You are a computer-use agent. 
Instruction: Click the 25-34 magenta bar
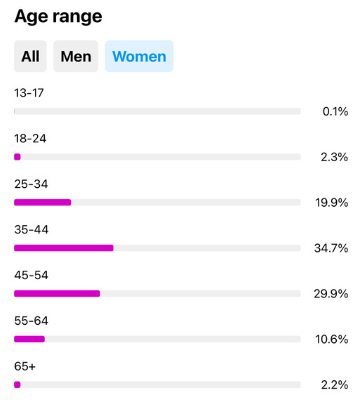pos(43,202)
